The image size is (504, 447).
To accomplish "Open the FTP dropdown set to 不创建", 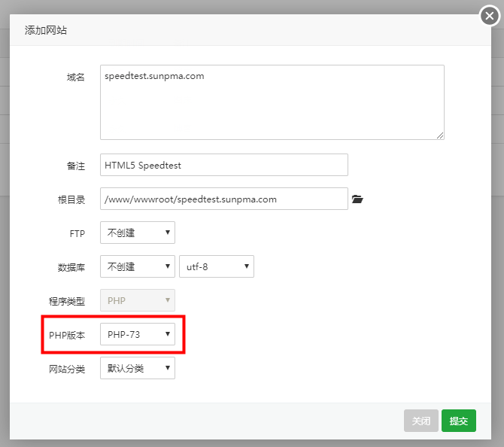I will point(137,233).
